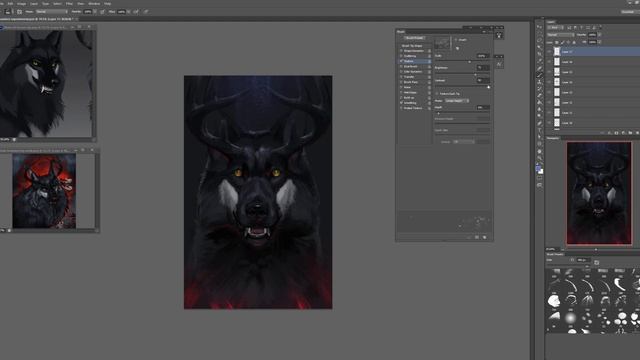Screen dimensions: 640x360
Task: Select the Eyedropper tool
Action: coord(540,61)
